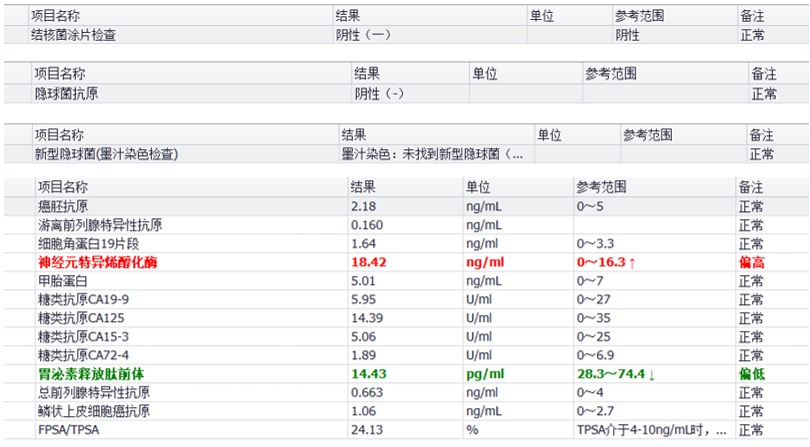Click the 24.13 result value
810x447 pixels.
(x=367, y=430)
